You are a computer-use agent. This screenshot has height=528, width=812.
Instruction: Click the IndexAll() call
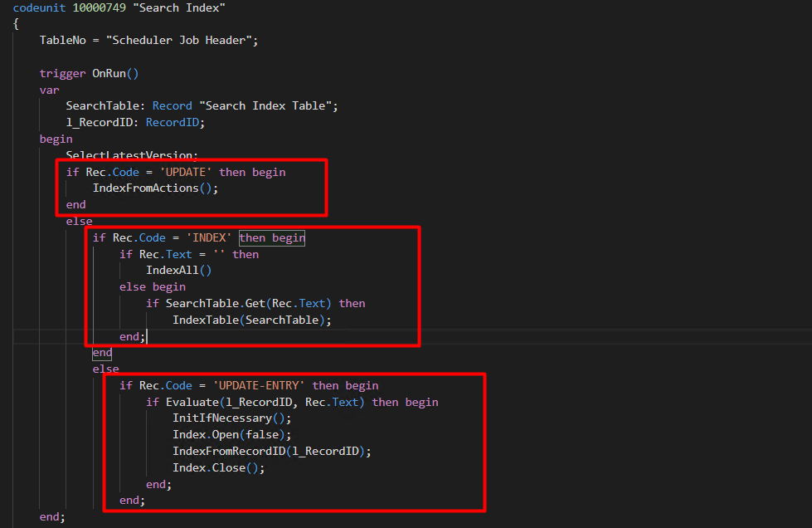[x=178, y=270]
